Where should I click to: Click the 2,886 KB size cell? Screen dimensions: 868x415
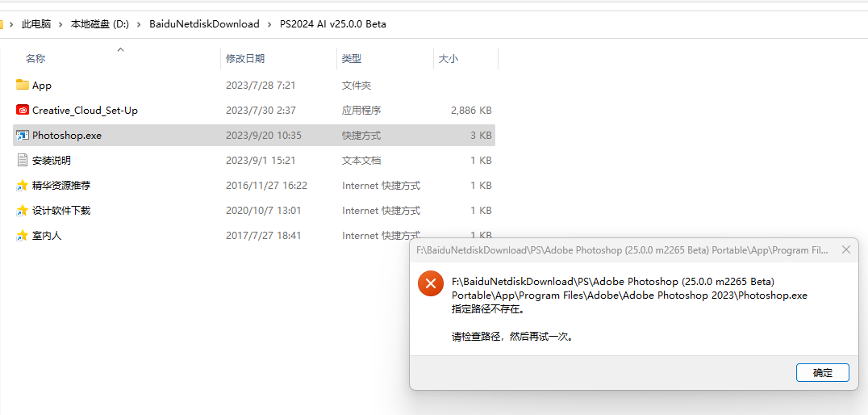[471, 111]
